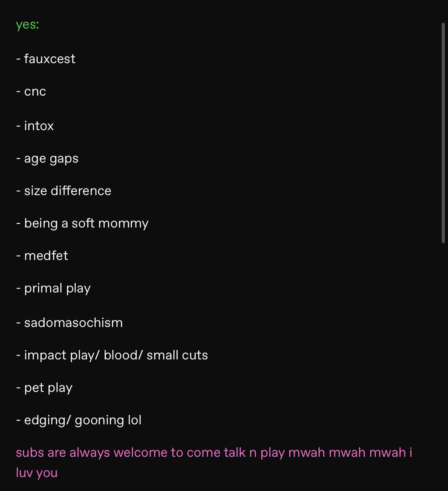
Task: Click the vertical scrollbar thumb
Action: point(443,133)
